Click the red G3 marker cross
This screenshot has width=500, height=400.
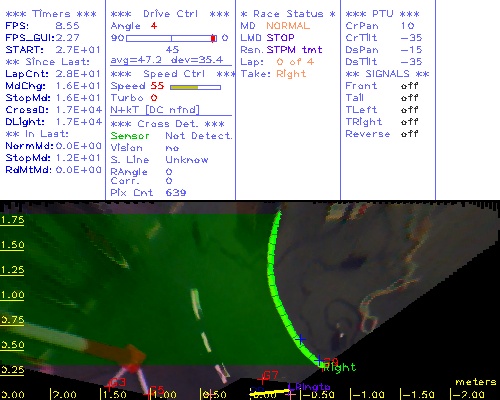(109, 386)
